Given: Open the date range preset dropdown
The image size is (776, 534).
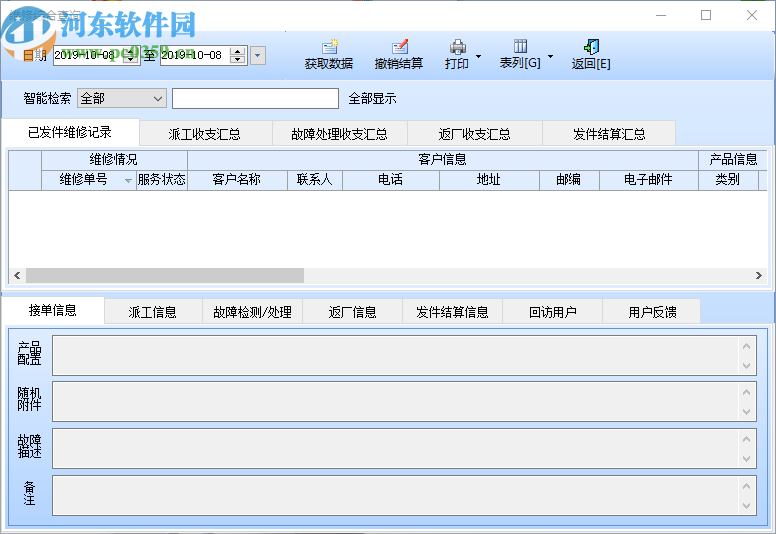Looking at the screenshot, I should click(258, 55).
